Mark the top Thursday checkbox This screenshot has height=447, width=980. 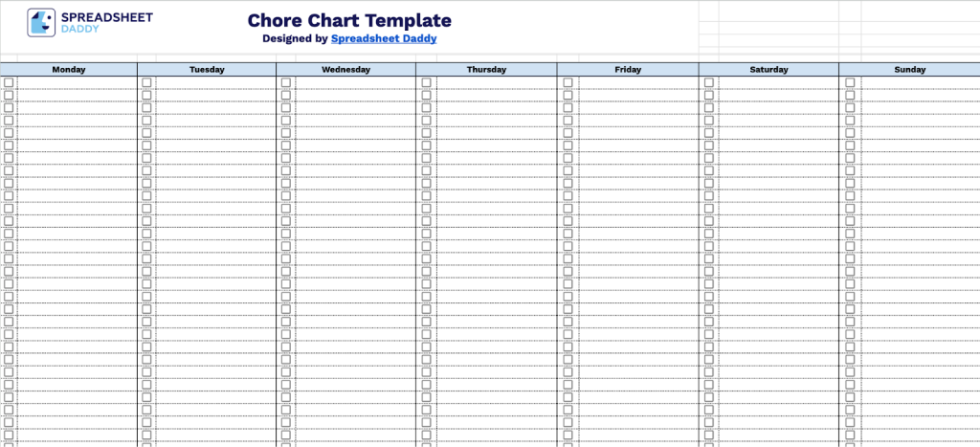426,82
